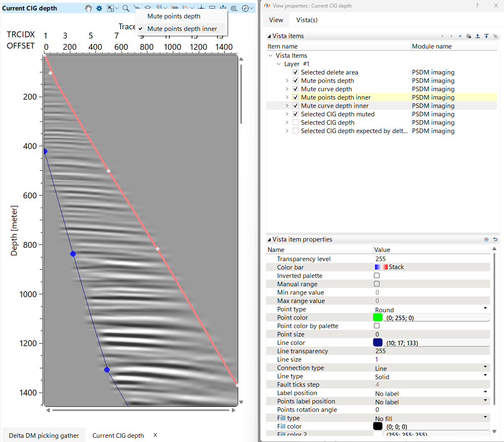The width and height of the screenshot is (504, 442).
Task: Switch to the Vista(s) tab
Action: pos(307,20)
